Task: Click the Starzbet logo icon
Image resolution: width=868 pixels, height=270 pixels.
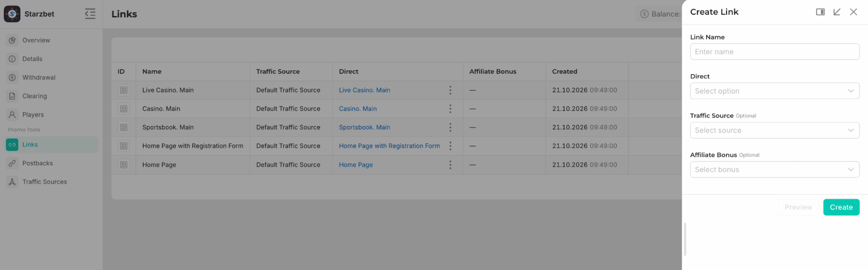Action: (12, 14)
